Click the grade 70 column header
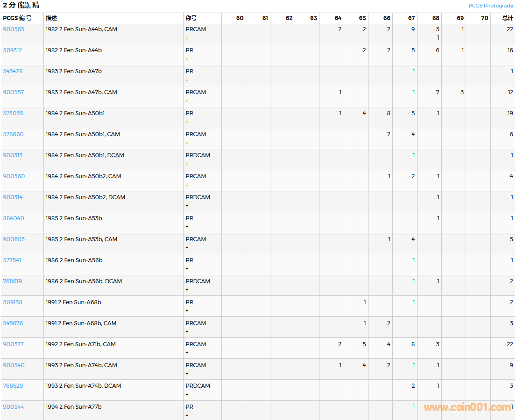 [x=484, y=18]
